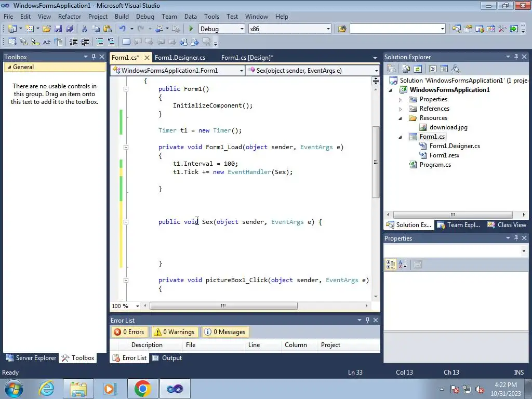
Task: Collapse the Sex method outline
Action: (x=126, y=222)
